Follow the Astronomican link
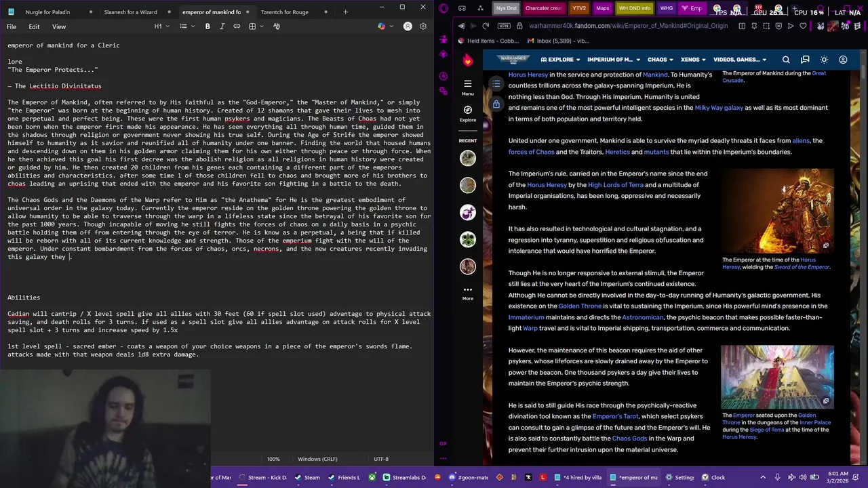Screen dimensions: 868x488 643,317
